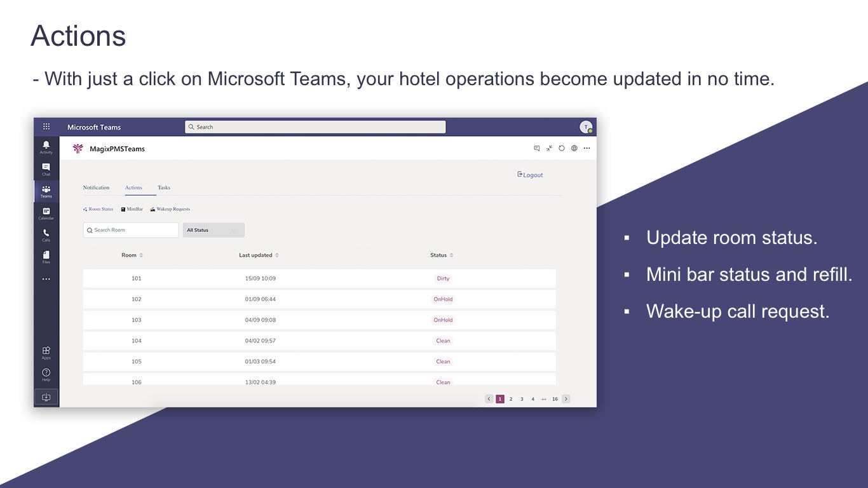Image resolution: width=868 pixels, height=488 pixels.
Task: Click the collapse/pop-in arrows icon
Action: 549,148
